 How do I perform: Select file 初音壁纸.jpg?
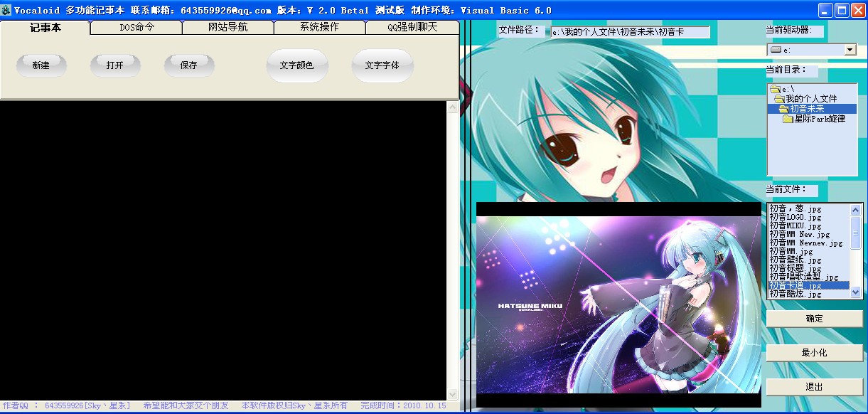tap(809, 260)
